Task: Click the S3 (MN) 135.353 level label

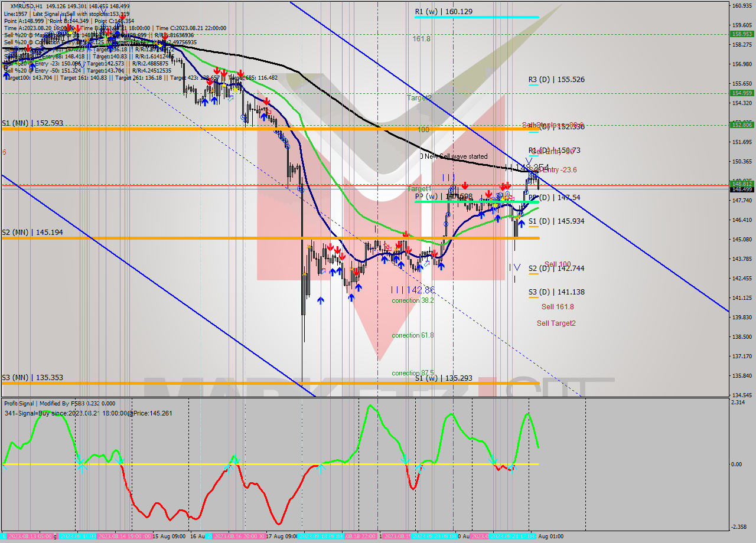Action: coord(32,377)
